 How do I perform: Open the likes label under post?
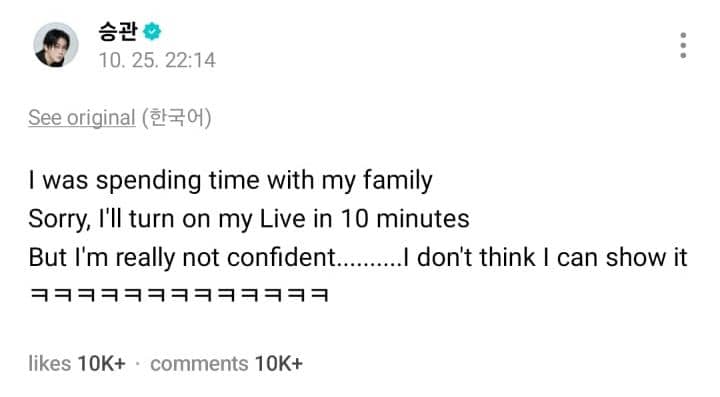pyautogui.click(x=50, y=363)
